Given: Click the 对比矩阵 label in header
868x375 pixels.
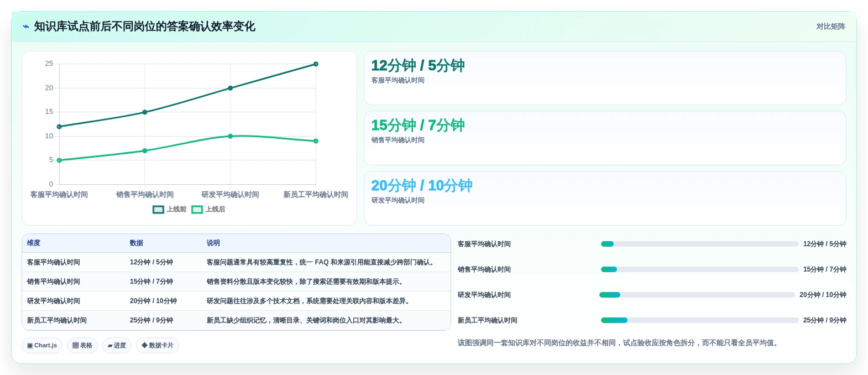Looking at the screenshot, I should [831, 27].
